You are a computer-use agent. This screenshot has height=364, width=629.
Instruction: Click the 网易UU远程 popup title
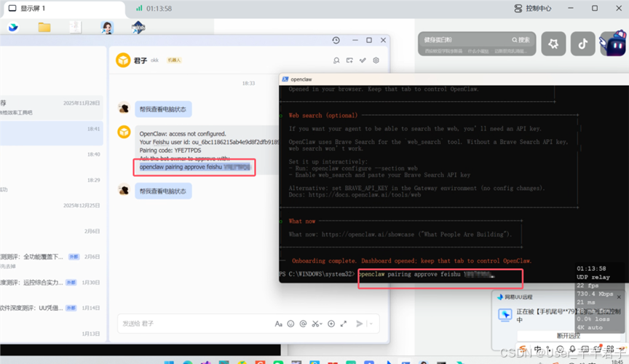518,297
